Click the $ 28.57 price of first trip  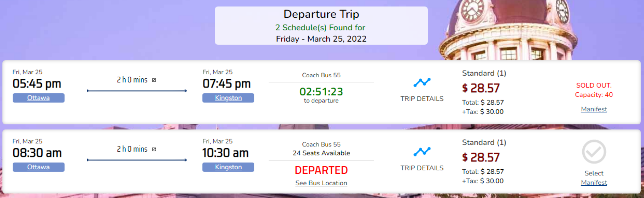[481, 88]
